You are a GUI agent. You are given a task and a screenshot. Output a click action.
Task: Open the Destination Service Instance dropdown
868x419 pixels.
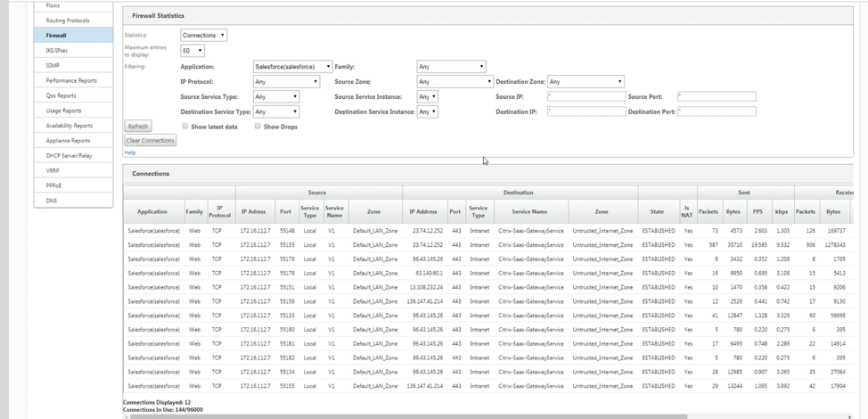click(428, 111)
